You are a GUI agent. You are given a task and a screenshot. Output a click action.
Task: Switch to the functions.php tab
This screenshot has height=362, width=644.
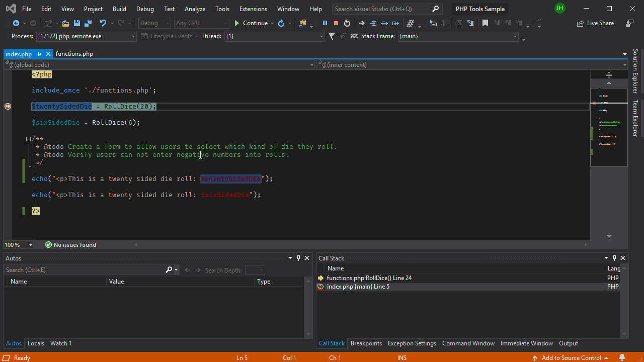tap(74, 54)
